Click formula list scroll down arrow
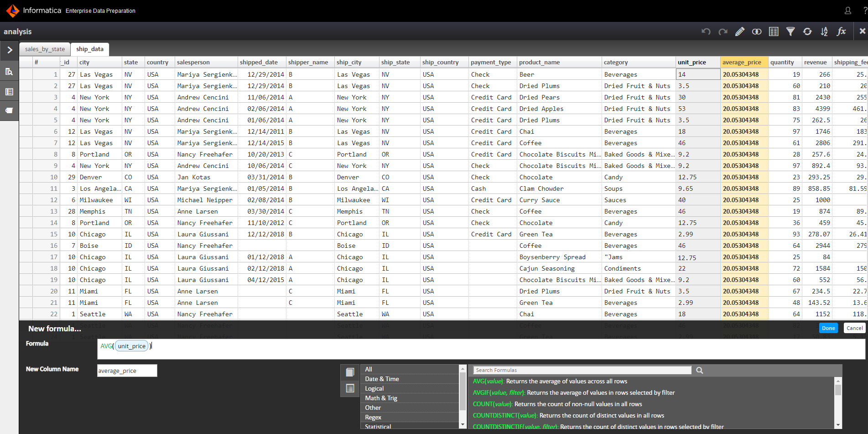The image size is (868, 434). [837, 424]
